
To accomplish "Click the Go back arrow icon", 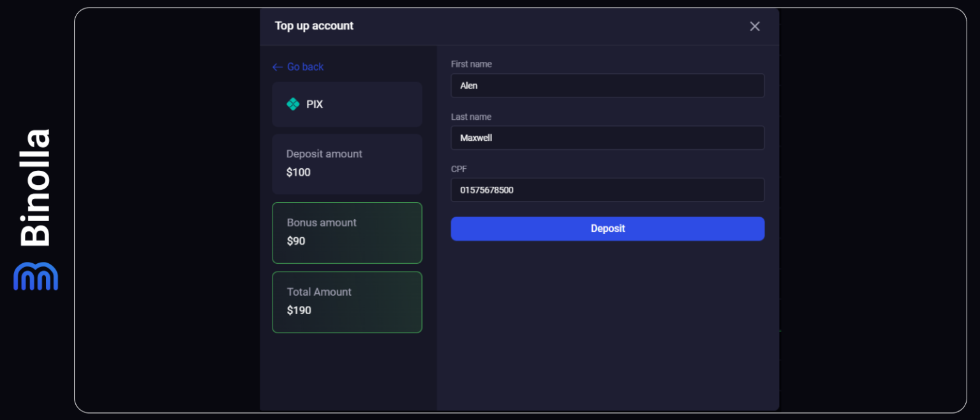I will [278, 67].
